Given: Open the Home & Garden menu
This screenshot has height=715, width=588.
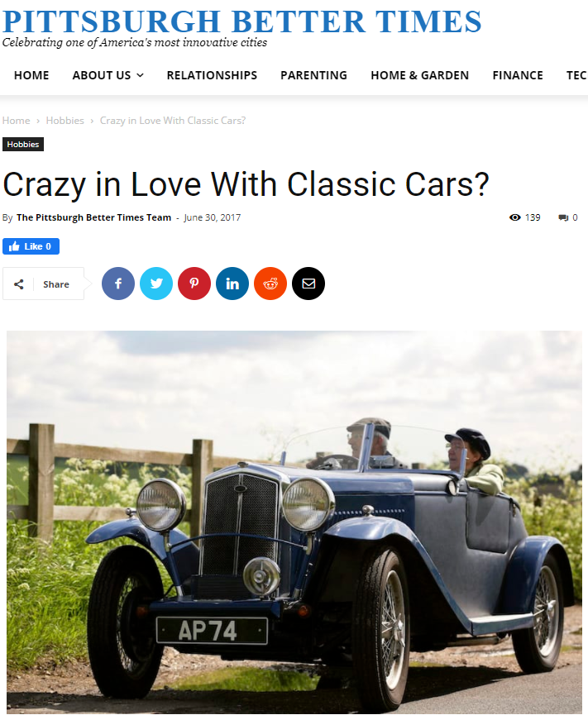Looking at the screenshot, I should (x=419, y=75).
